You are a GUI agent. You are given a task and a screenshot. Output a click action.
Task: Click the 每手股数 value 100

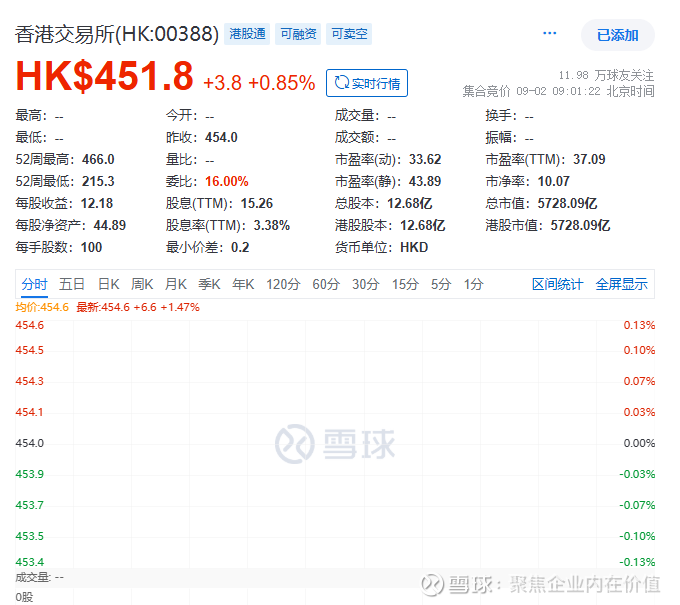92,247
